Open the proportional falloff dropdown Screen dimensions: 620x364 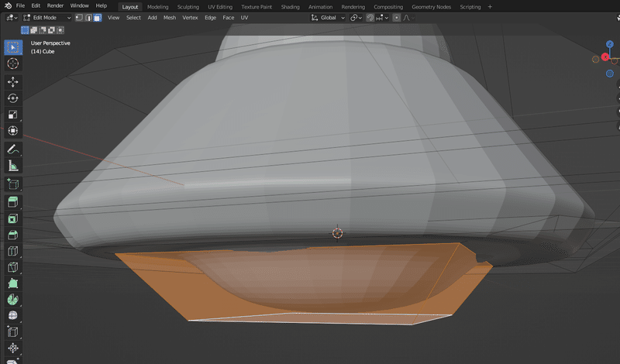tap(408, 17)
